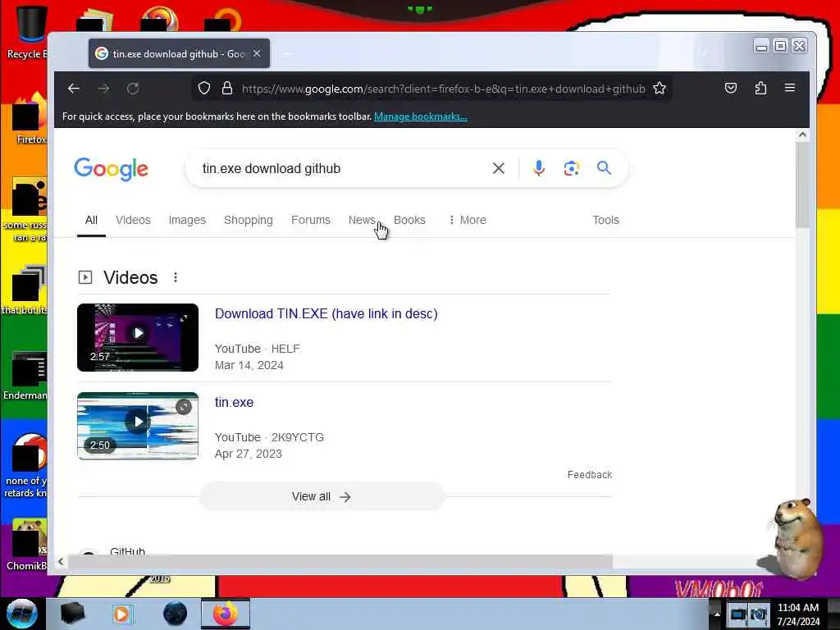Screen dimensions: 840x630
Task: Start voice search with the microphone icon
Action: pyautogui.click(x=539, y=168)
